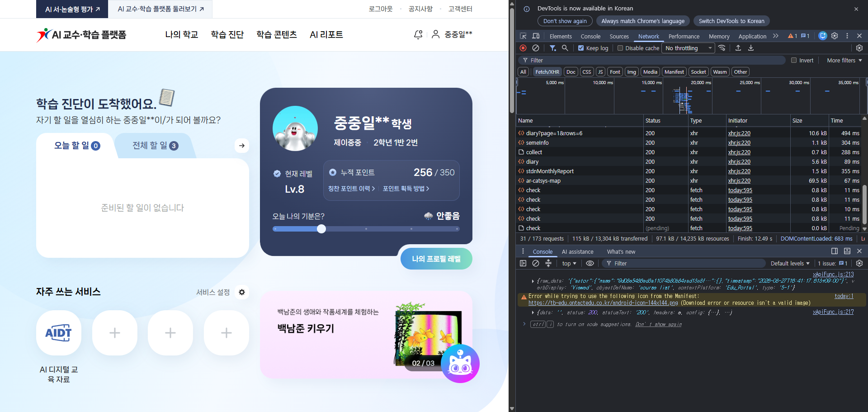Open the Default levels dropdown
This screenshot has width=868, height=412.
click(790, 263)
